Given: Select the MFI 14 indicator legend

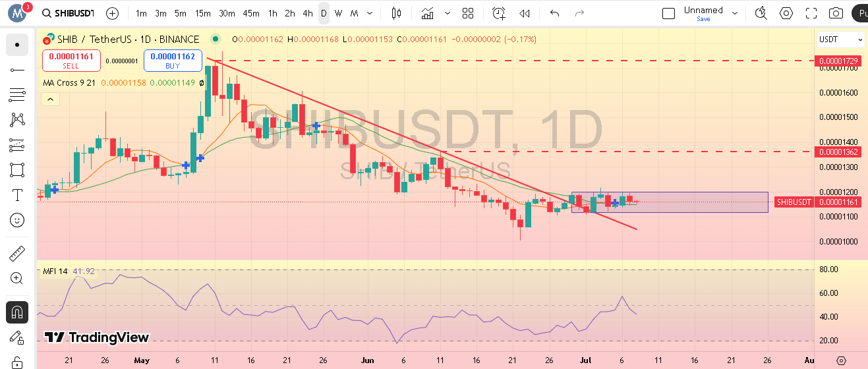Looking at the screenshot, I should [55, 271].
